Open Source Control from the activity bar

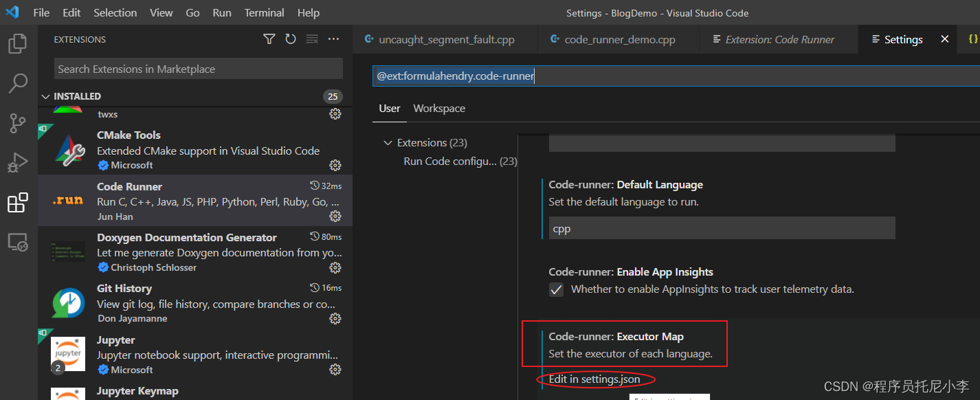point(18,122)
